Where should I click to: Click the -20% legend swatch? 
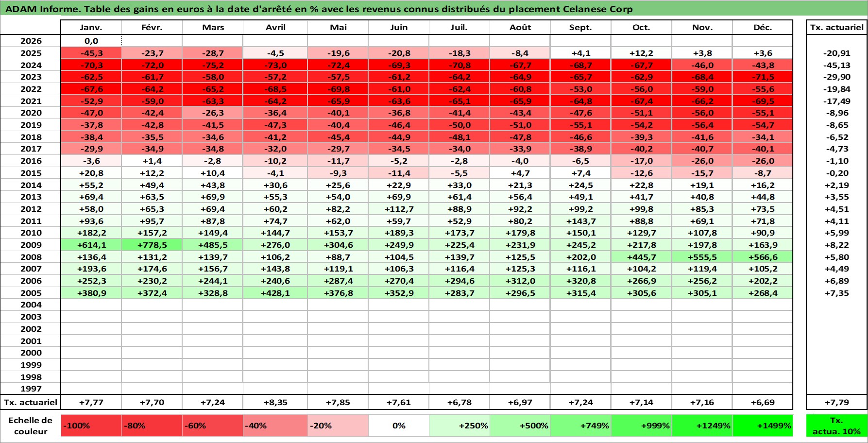click(x=338, y=426)
